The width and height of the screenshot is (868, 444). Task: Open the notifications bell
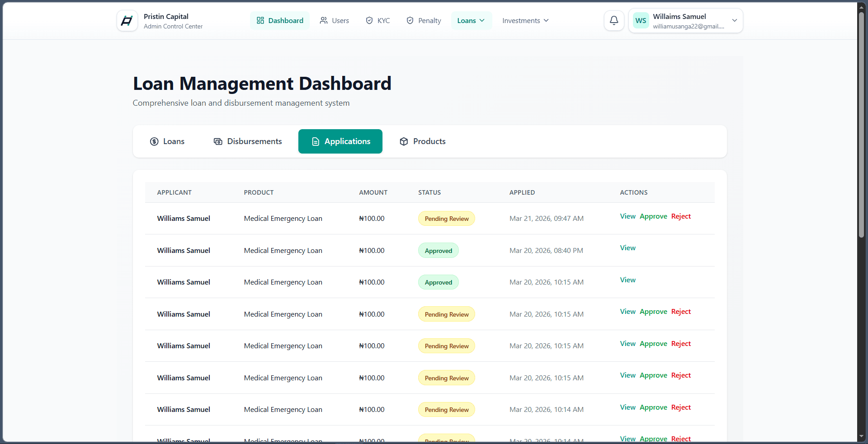(614, 21)
